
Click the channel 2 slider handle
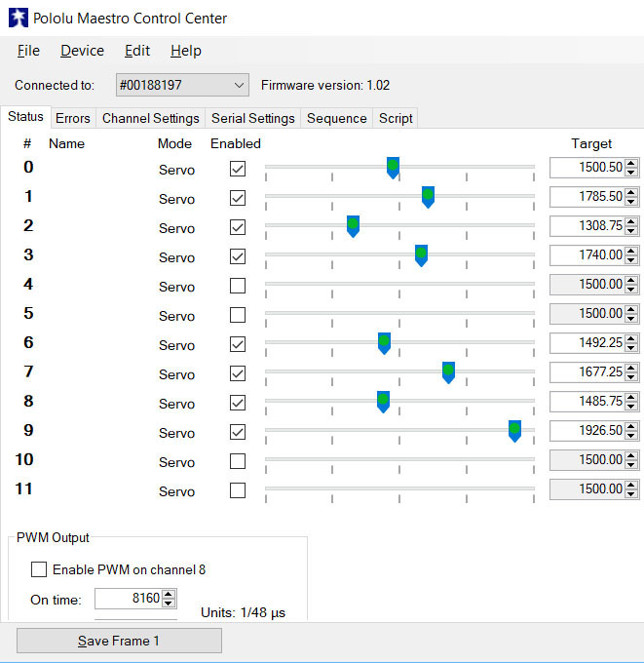(x=353, y=226)
